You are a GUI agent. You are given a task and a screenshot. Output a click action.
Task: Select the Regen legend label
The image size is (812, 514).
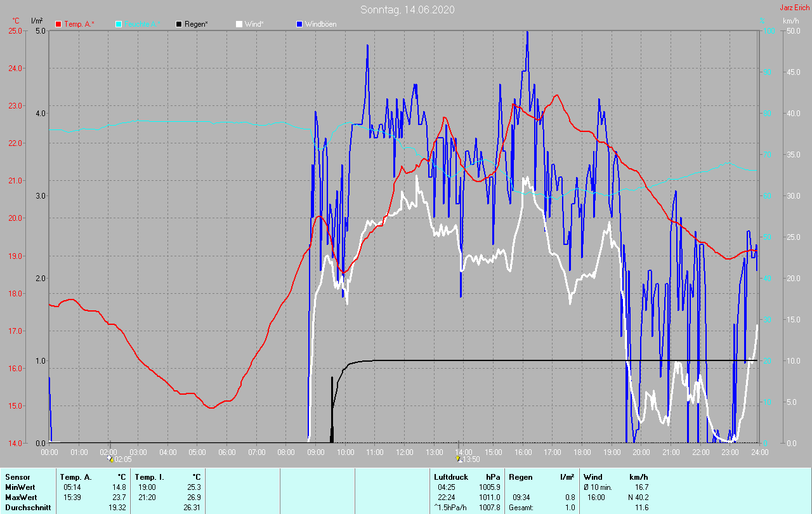pos(197,24)
